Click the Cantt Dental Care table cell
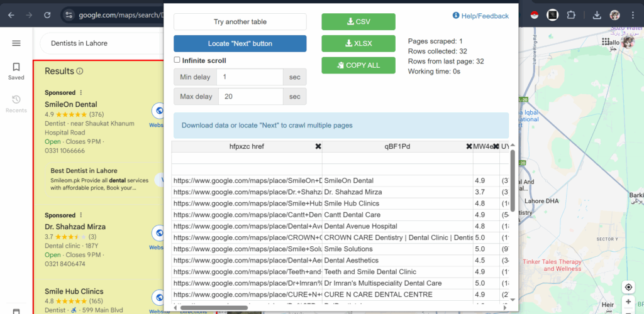 pos(397,215)
